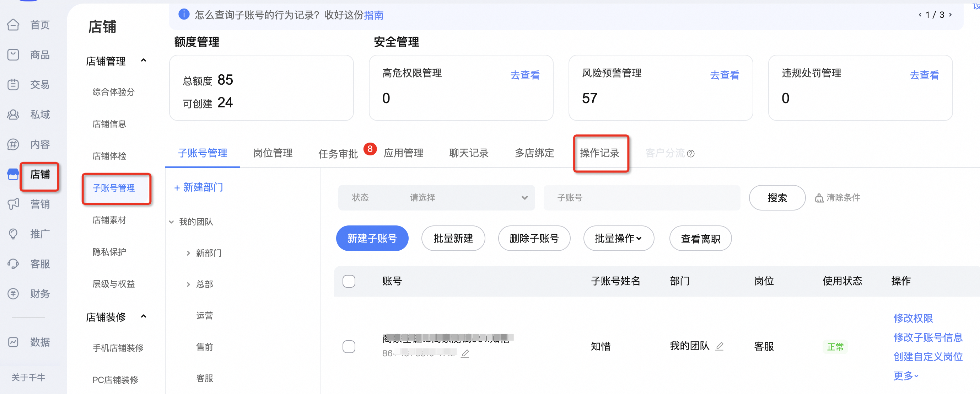Click the 查看离职 button
Screen dimensions: 980x394
pos(700,238)
